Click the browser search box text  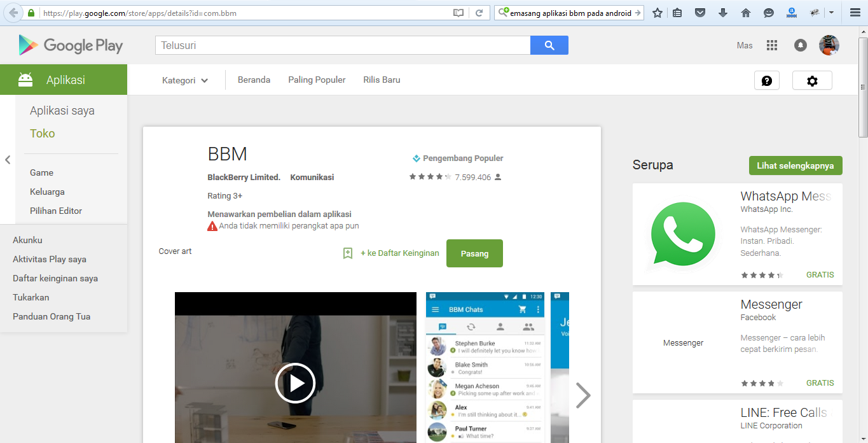point(571,13)
